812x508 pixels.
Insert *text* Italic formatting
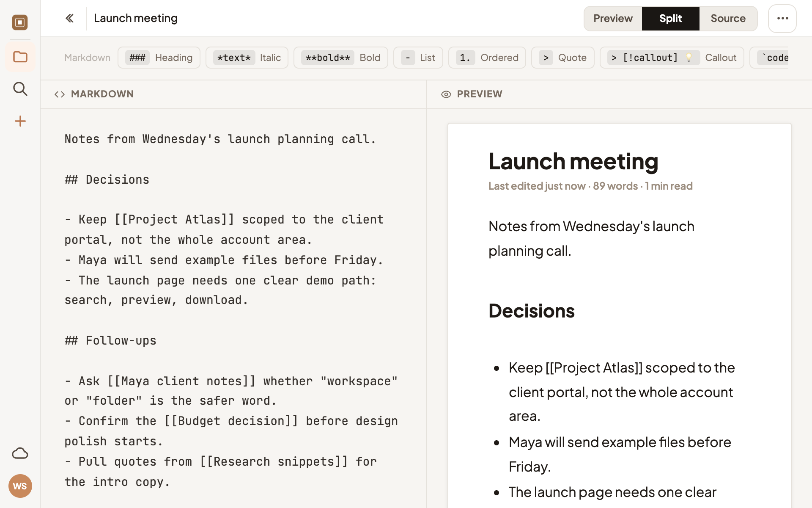(247, 58)
